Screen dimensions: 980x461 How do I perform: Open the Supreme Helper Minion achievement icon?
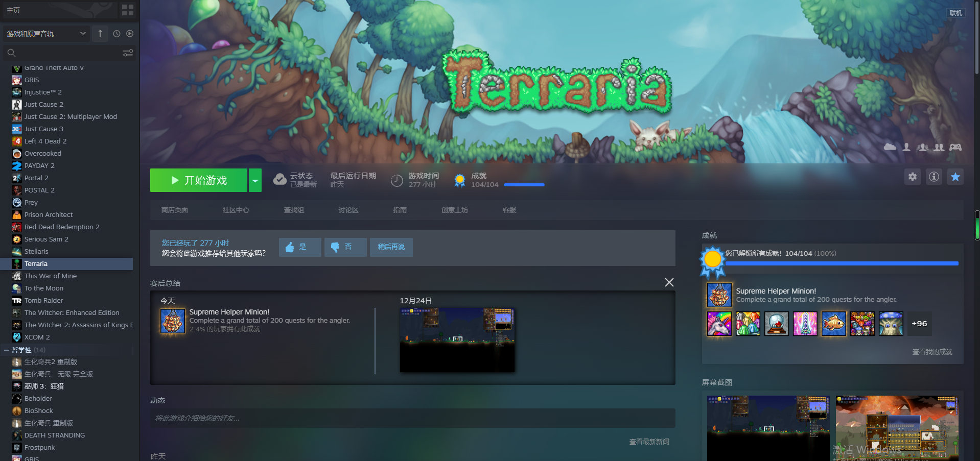719,295
